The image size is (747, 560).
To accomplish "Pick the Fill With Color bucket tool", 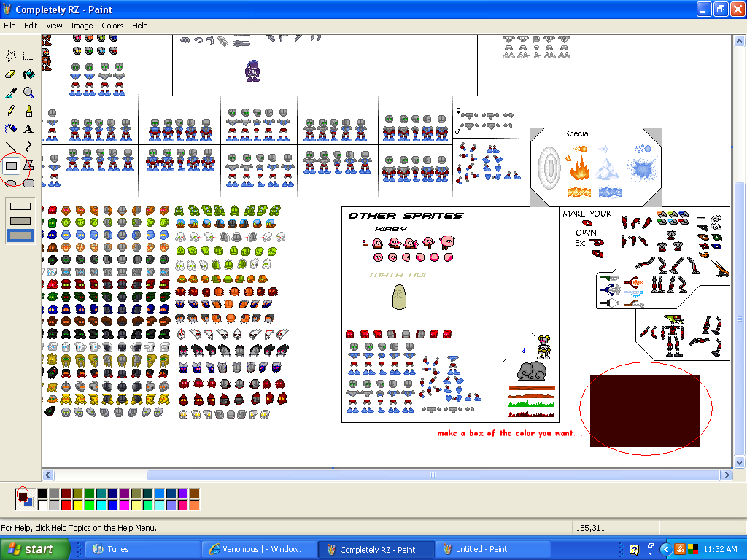I will 28,74.
